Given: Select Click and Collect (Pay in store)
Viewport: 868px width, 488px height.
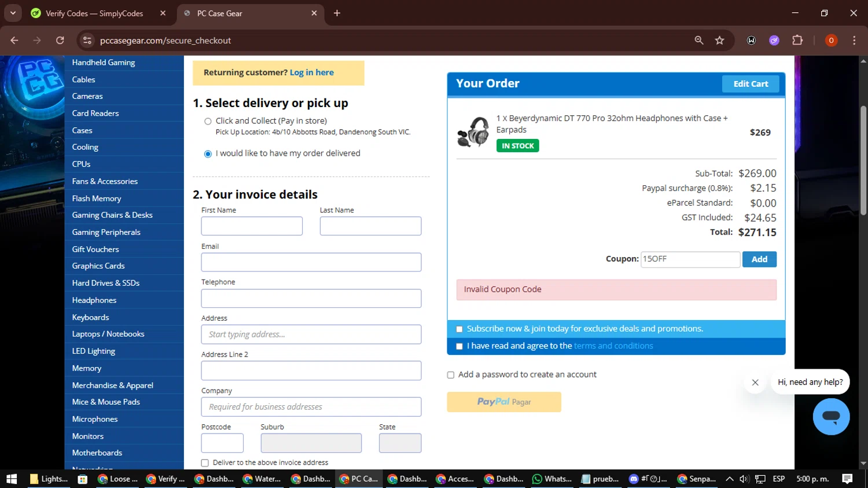Looking at the screenshot, I should tap(208, 122).
